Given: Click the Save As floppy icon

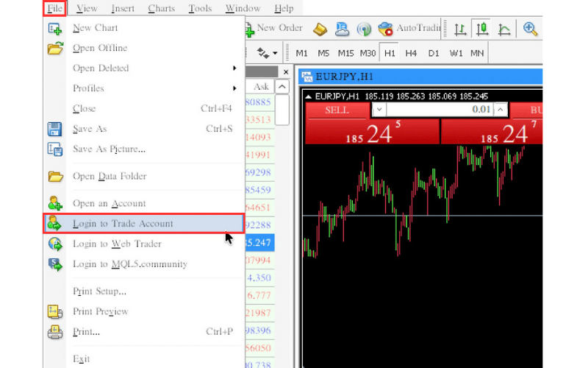Looking at the screenshot, I should point(54,129).
